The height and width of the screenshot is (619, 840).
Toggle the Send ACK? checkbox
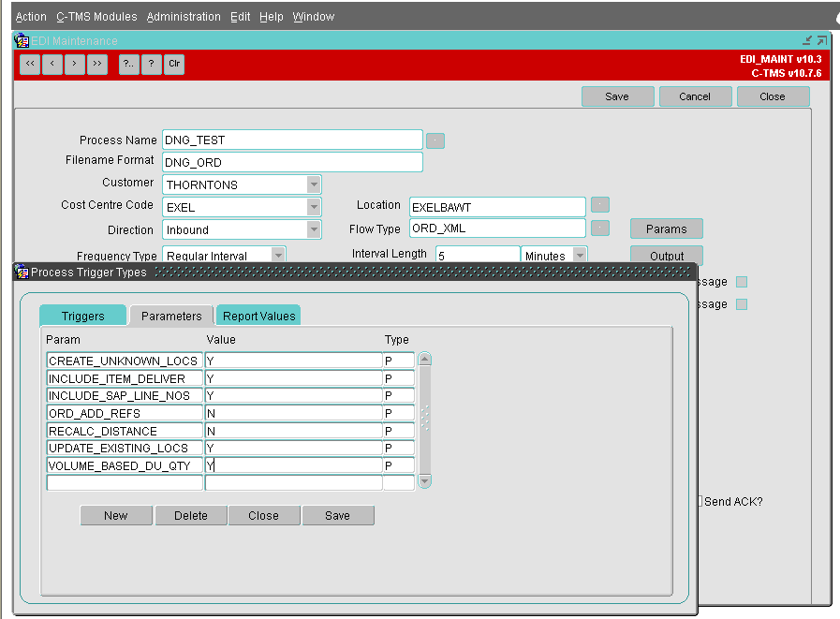[x=700, y=502]
